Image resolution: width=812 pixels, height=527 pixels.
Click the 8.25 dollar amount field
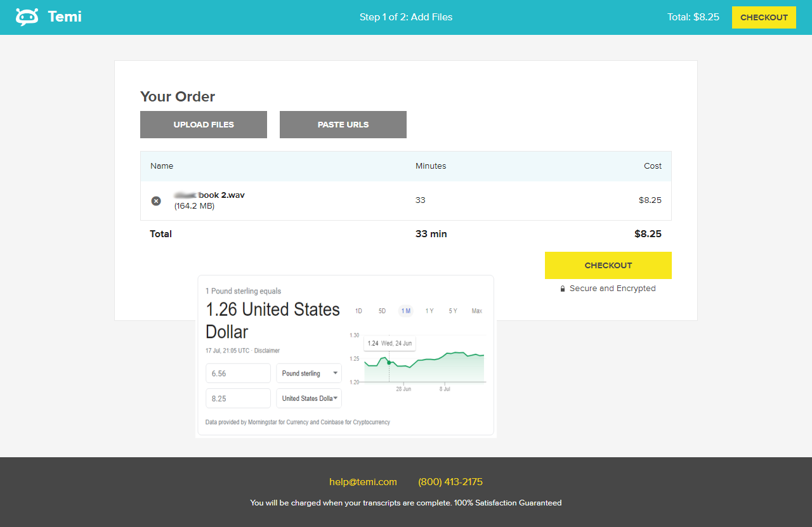(238, 398)
